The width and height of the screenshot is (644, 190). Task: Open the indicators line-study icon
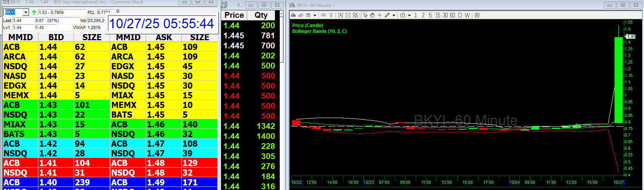pos(301,15)
